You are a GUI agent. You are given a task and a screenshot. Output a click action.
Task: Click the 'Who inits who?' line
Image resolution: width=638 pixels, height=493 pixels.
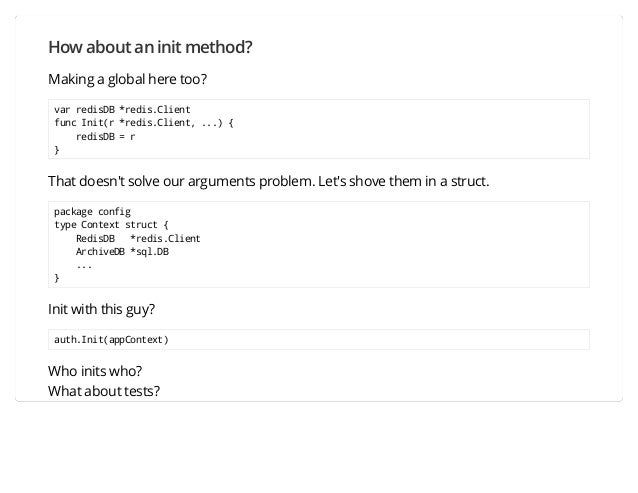95,371
